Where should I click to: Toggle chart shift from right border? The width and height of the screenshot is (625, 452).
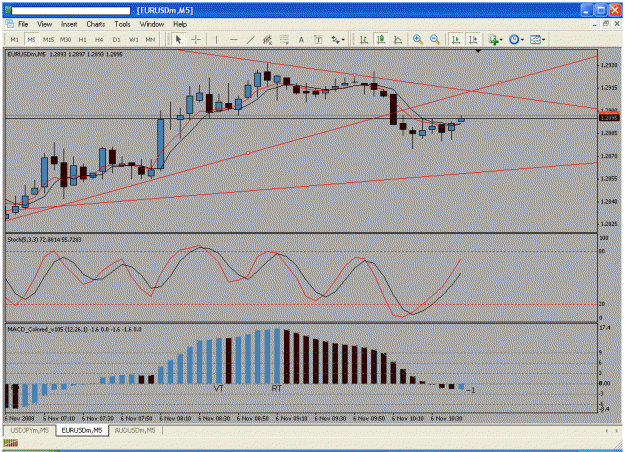[473, 39]
